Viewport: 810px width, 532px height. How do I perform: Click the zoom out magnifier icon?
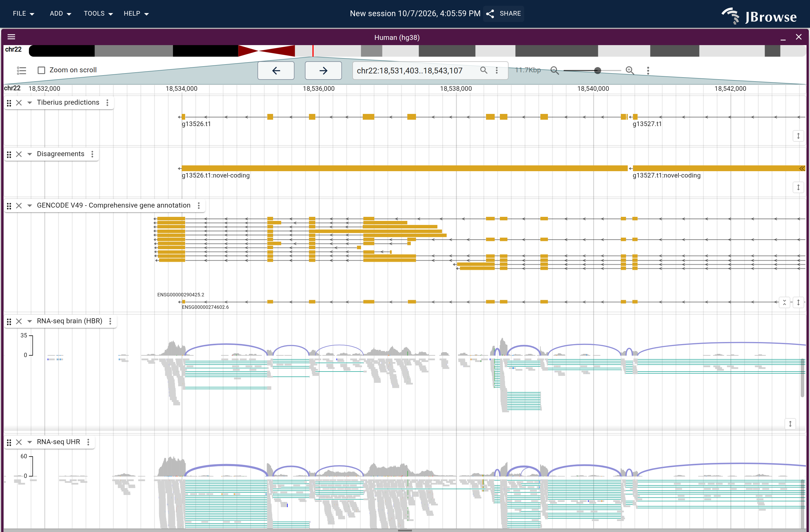(x=555, y=71)
